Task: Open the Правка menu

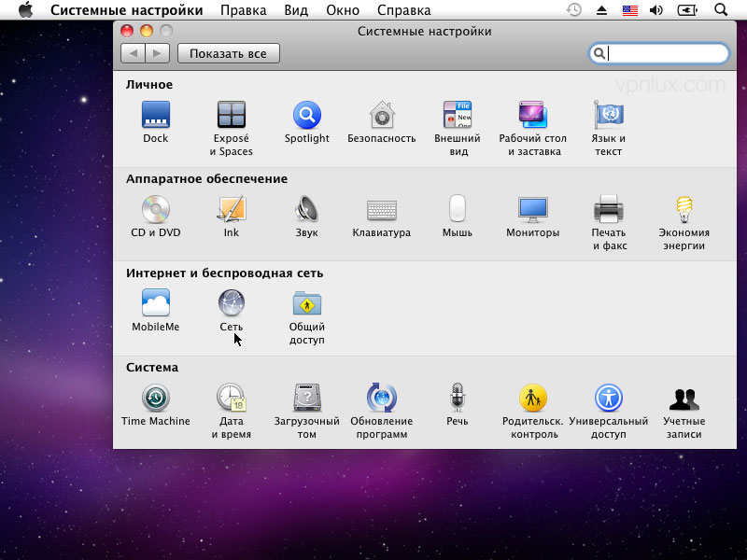Action: (244, 10)
